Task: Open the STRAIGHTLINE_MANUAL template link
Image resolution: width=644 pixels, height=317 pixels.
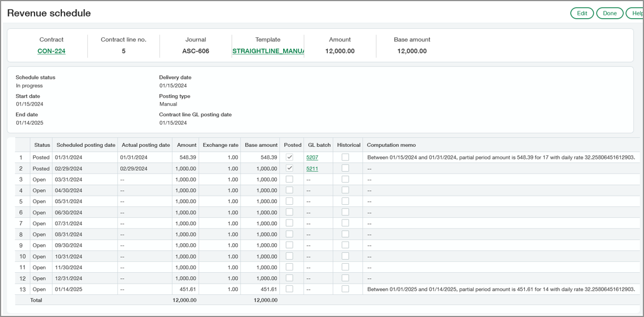Action: (268, 51)
